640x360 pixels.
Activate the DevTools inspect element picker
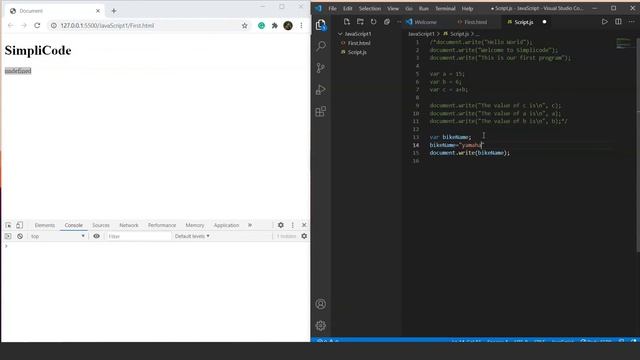click(x=8, y=225)
